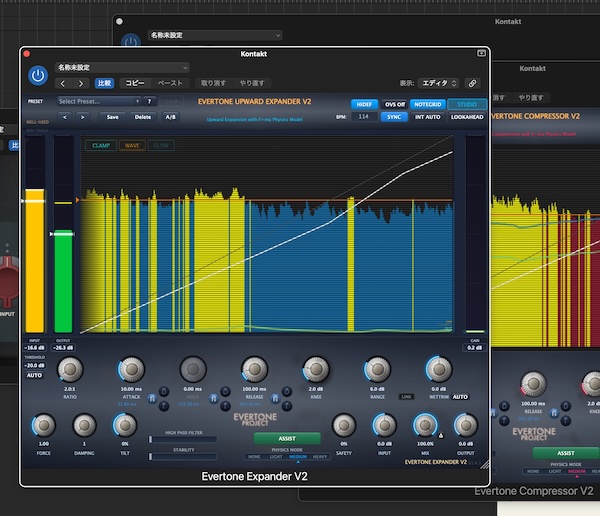Image resolution: width=600 pixels, height=516 pixels.
Task: Toggle the AUTO button under THRESHOLD
Action: click(x=34, y=375)
